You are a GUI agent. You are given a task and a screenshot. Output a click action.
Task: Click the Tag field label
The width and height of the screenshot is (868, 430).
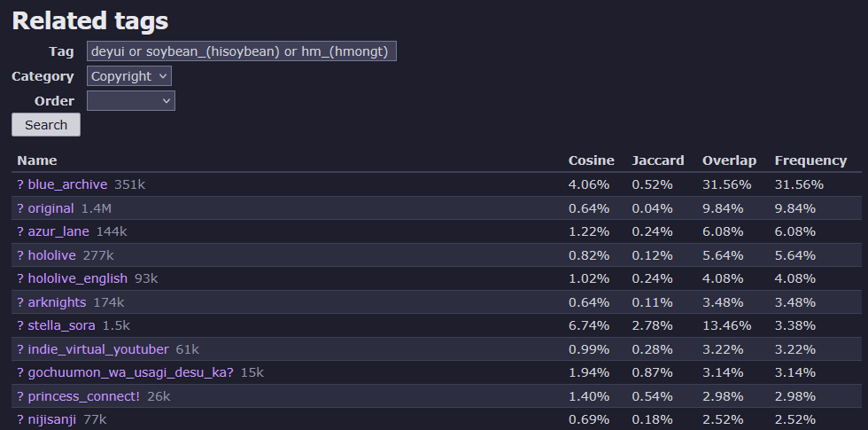[61, 51]
